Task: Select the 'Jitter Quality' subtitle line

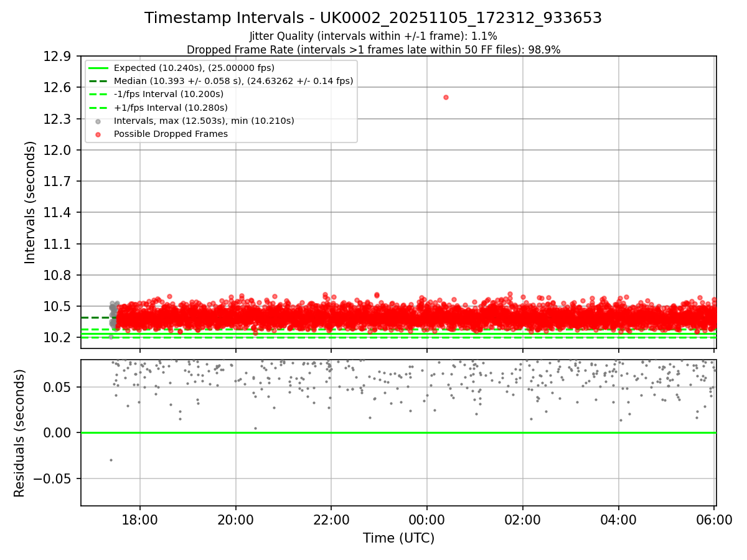Action: [x=374, y=36]
